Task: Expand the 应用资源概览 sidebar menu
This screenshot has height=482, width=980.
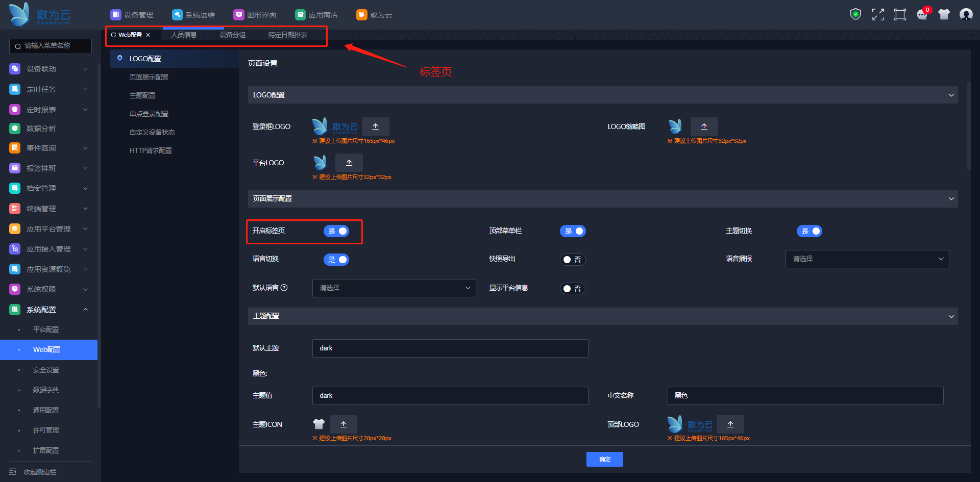Action: pyautogui.click(x=48, y=269)
